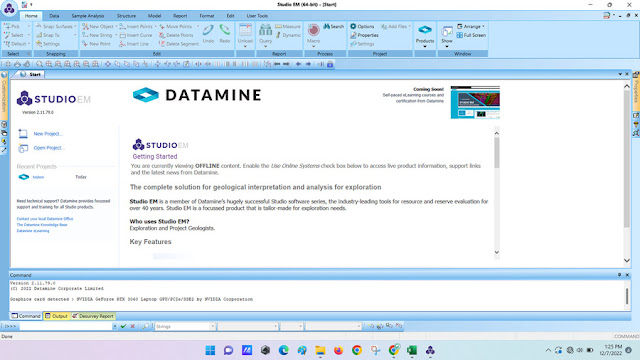Open The Datamine Knowledge Base link

42,224
